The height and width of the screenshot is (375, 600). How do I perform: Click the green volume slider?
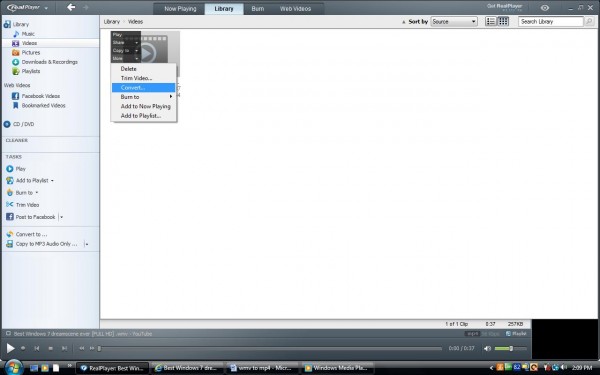pyautogui.click(x=510, y=348)
